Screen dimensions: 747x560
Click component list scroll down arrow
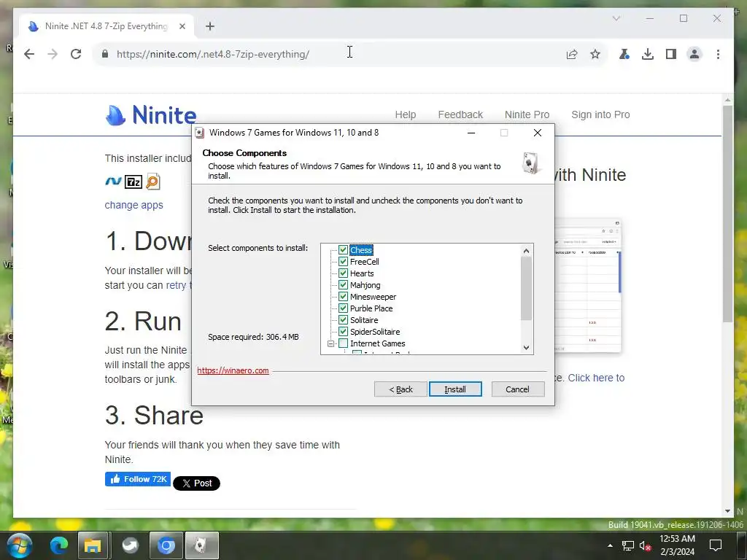click(526, 348)
